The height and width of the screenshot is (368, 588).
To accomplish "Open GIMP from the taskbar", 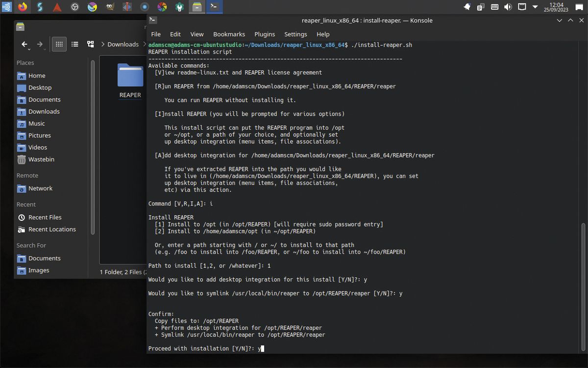I will [x=109, y=7].
